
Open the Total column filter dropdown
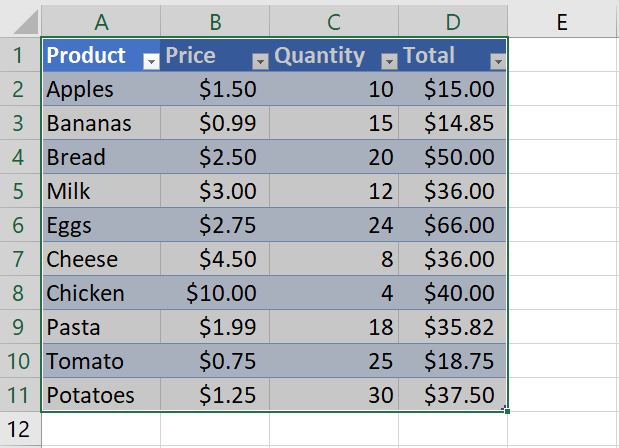tap(498, 62)
